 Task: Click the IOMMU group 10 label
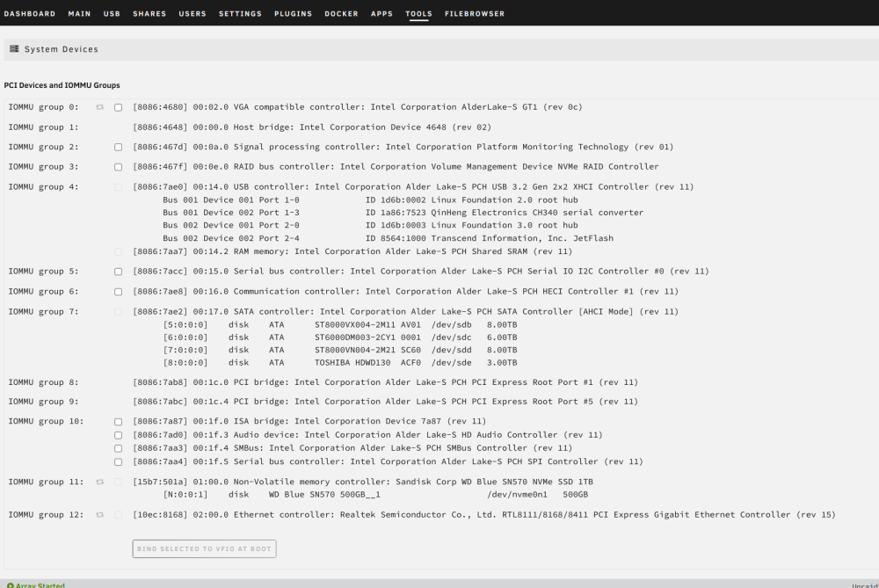tap(46, 421)
